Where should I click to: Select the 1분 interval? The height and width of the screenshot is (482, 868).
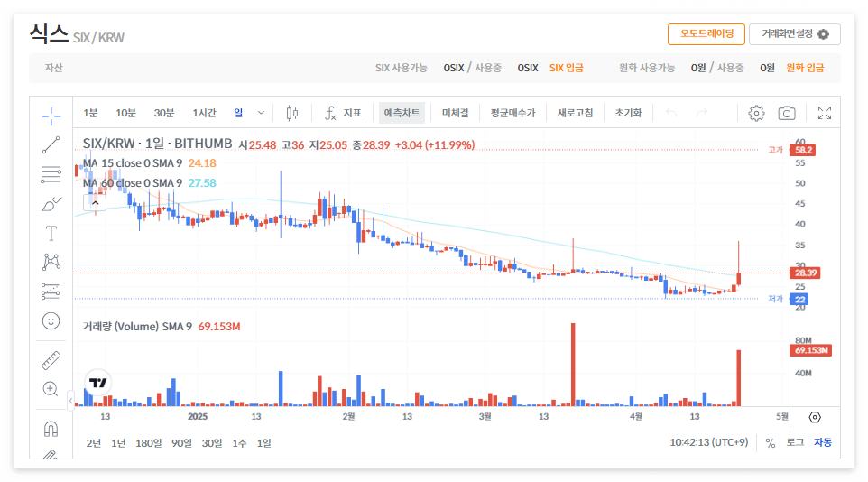pyautogui.click(x=90, y=113)
